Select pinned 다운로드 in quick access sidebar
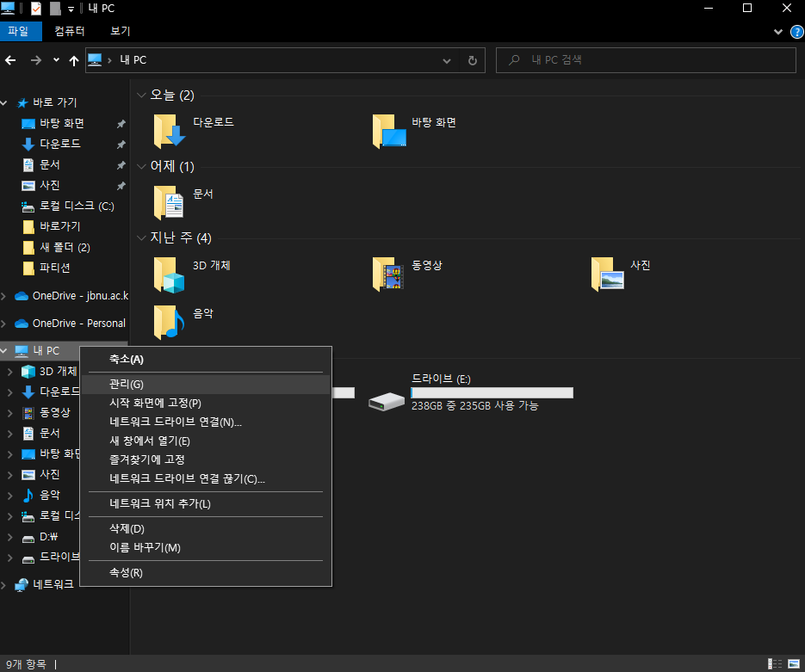Image resolution: width=805 pixels, height=672 pixels. (x=60, y=145)
